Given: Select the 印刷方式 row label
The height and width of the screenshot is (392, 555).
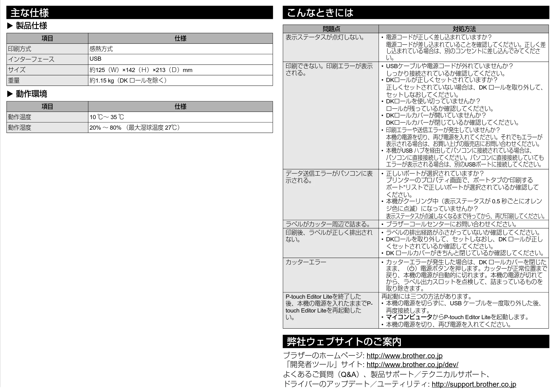Looking at the screenshot, I should 47,49.
